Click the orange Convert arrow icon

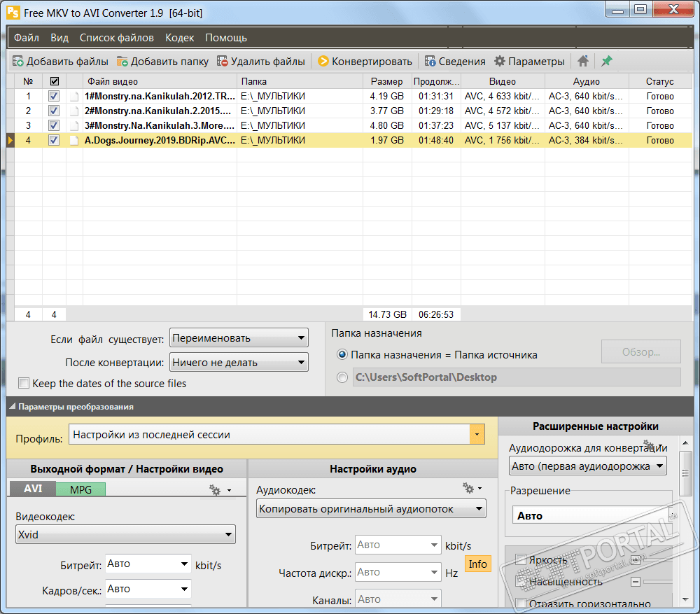point(323,61)
